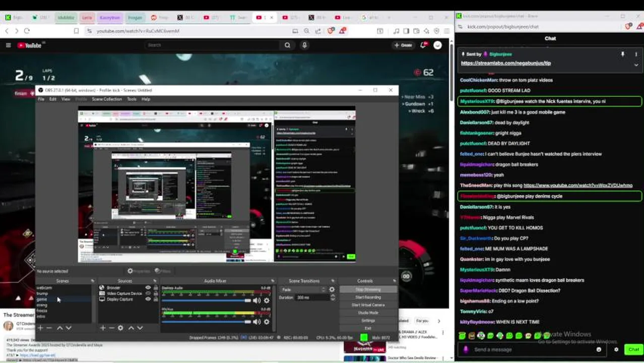Image resolution: width=644 pixels, height=363 pixels.
Task: Open the Brave browser menu in YouTube window
Action: click(446, 31)
